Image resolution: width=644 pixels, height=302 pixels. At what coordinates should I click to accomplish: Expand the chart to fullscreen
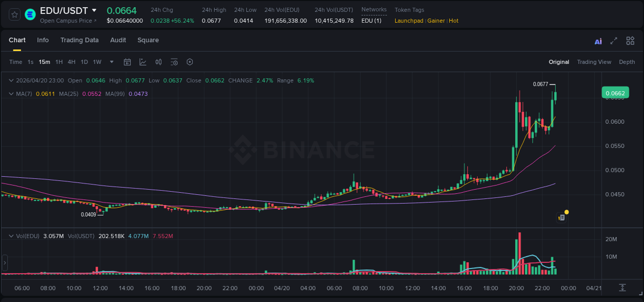613,41
